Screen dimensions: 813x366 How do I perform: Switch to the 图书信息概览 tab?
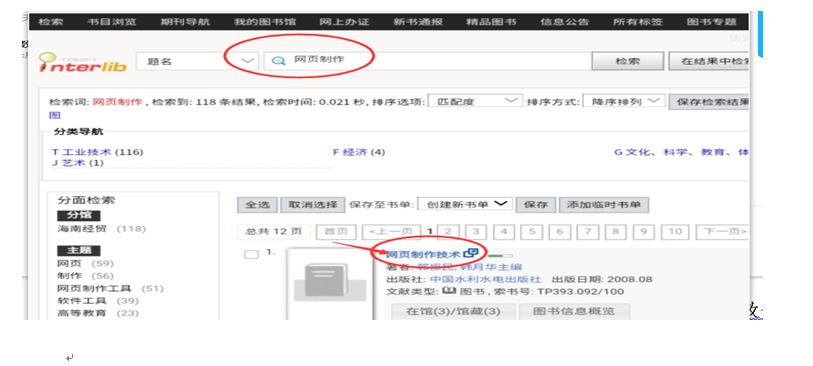pos(574,312)
